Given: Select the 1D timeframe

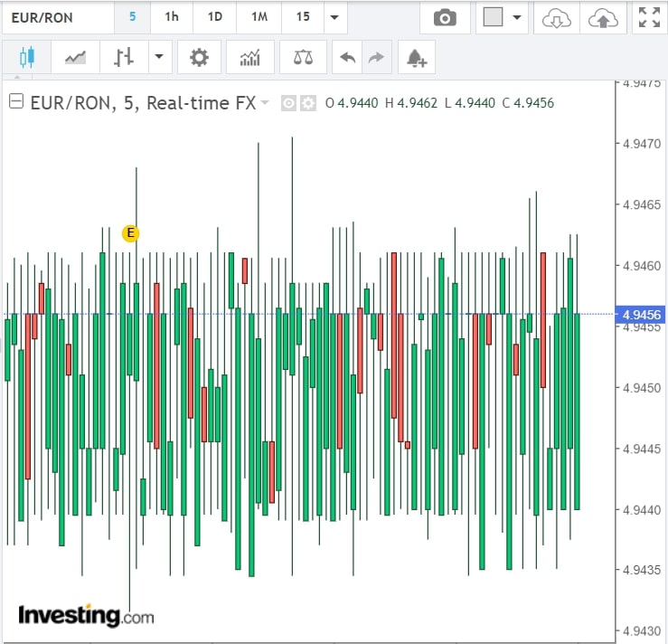Looking at the screenshot, I should [214, 17].
